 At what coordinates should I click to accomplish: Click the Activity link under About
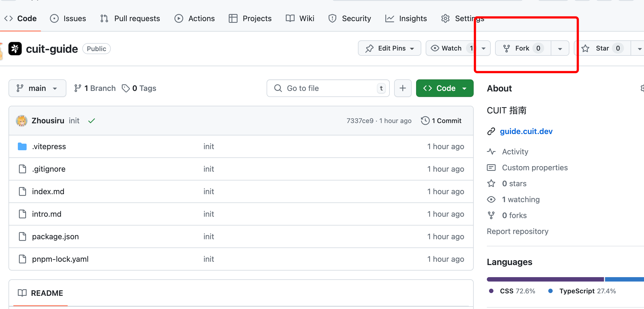515,151
